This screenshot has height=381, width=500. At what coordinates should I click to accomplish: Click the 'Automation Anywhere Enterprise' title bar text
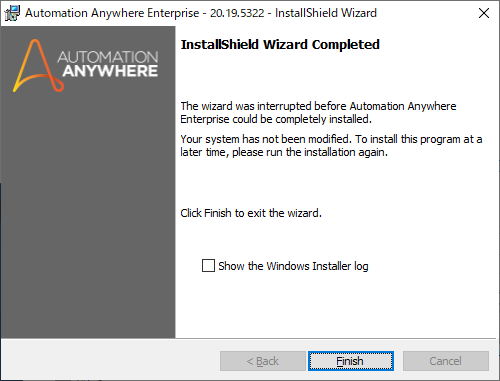112,13
